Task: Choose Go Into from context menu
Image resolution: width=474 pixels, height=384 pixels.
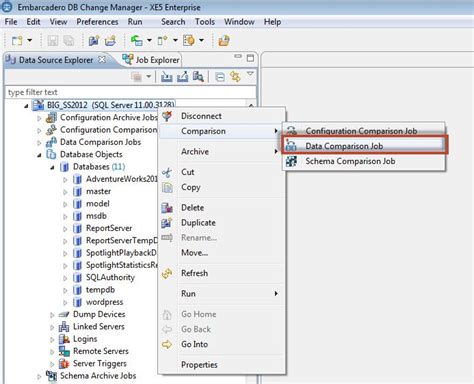Action: pyautogui.click(x=221, y=344)
